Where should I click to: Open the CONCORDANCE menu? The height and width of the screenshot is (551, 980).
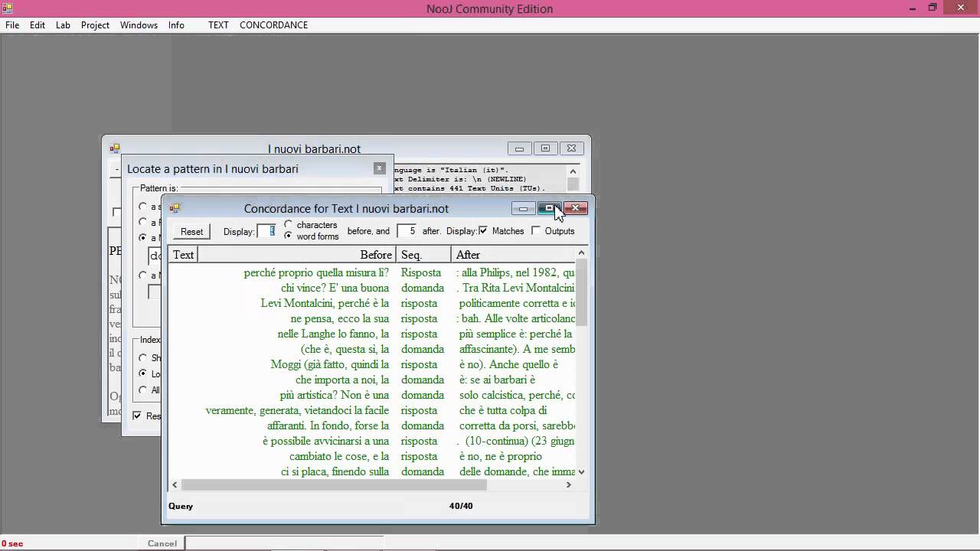tap(273, 24)
